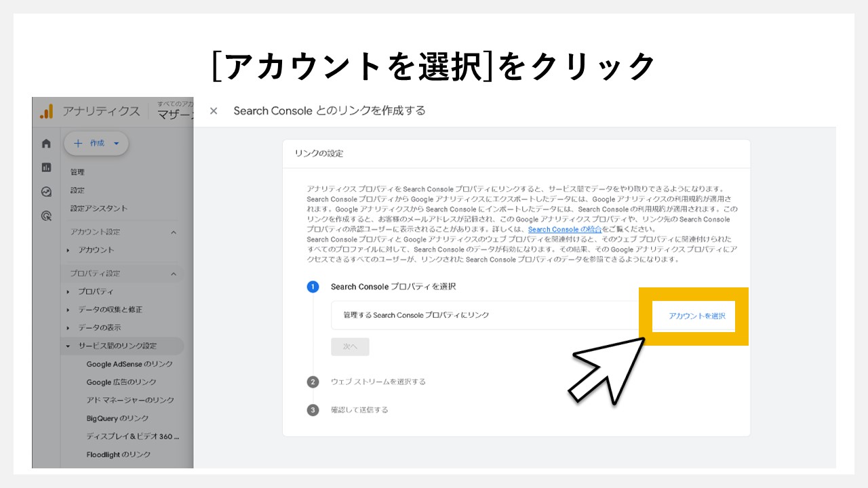868x488 pixels.
Task: Click the アカウントを選択 link
Action: click(694, 316)
